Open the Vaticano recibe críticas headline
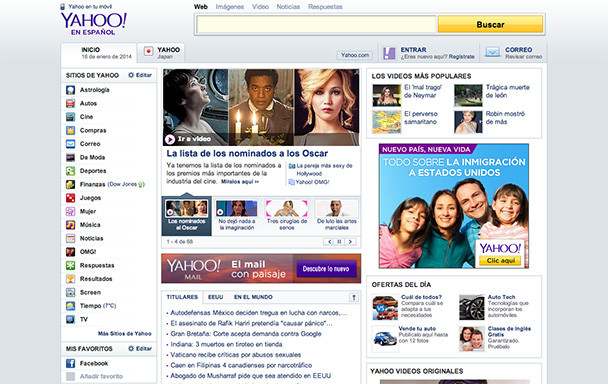The width and height of the screenshot is (608, 384). (235, 355)
